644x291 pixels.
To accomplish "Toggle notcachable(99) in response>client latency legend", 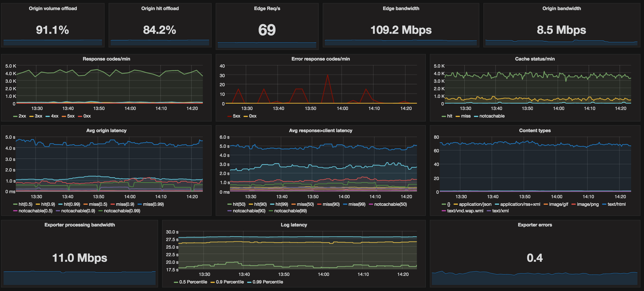I will 290,211.
